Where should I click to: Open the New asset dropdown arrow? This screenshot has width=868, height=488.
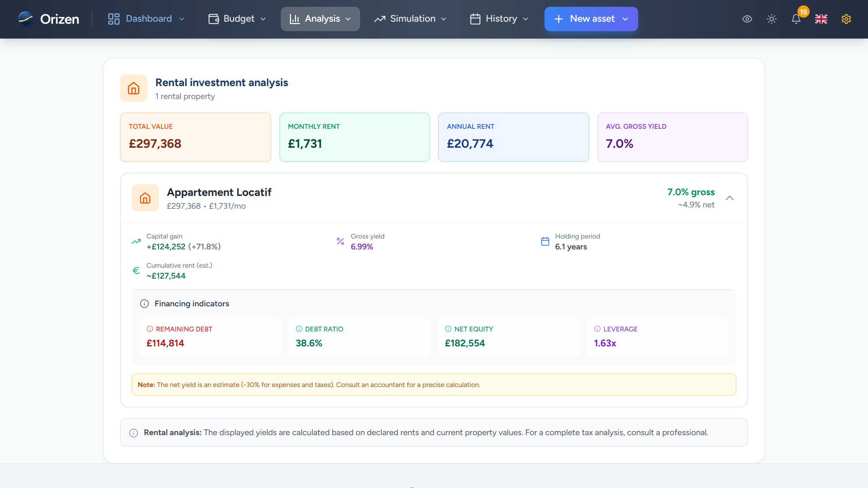click(625, 19)
